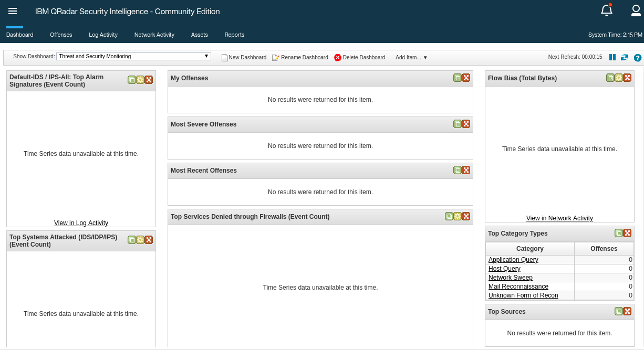This screenshot has height=350, width=644.
Task: Detach the Top Services Denied through Firewalls panel
Action: pyautogui.click(x=449, y=216)
